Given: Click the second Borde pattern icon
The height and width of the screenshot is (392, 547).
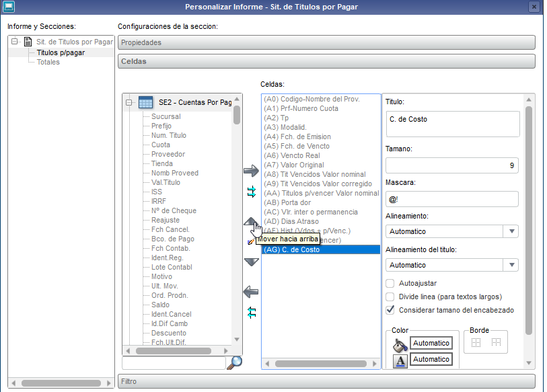Looking at the screenshot, I should pyautogui.click(x=496, y=342).
